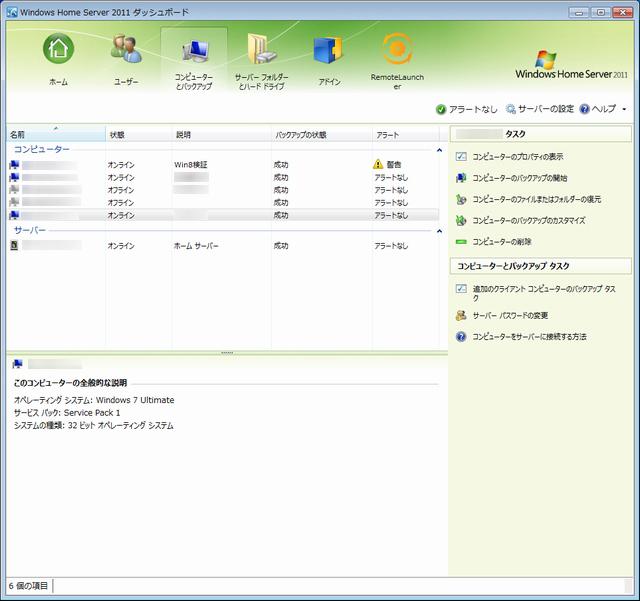Select the ホーム サーバー description cell
Viewport: 640px width, 601px height.
coord(196,246)
